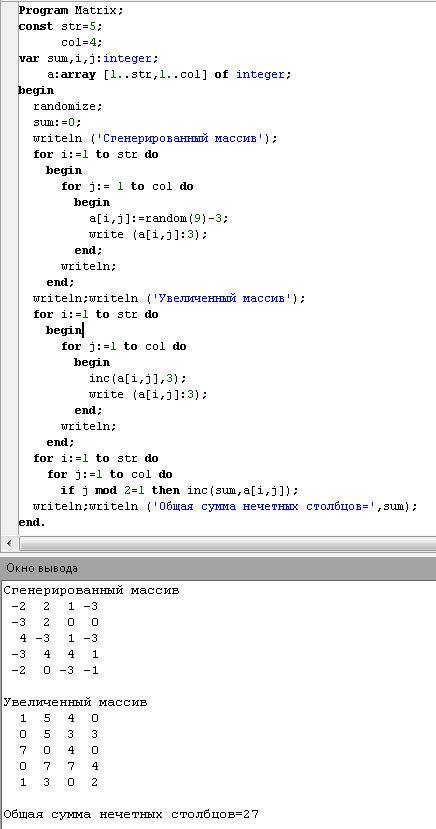436x829 pixels.
Task: Click the string 'Сгенерированный массив' in code
Action: (182, 138)
